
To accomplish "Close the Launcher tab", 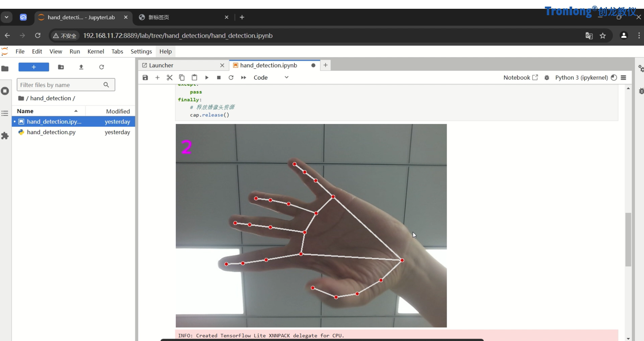I will [222, 65].
